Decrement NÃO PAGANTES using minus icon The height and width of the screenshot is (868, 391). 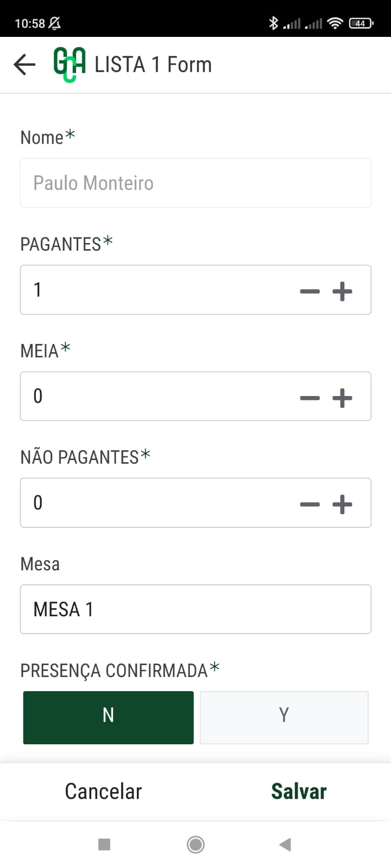pyautogui.click(x=310, y=505)
